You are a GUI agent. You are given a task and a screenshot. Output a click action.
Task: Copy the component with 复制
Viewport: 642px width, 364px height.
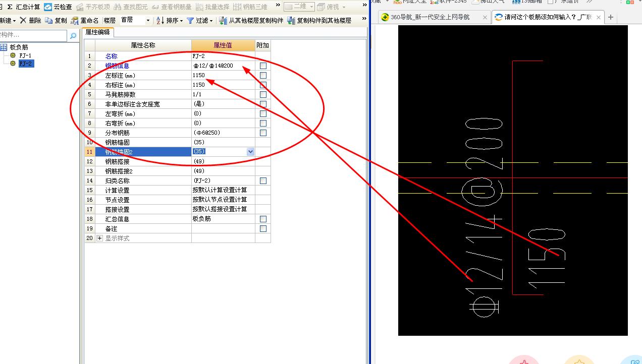[x=56, y=21]
